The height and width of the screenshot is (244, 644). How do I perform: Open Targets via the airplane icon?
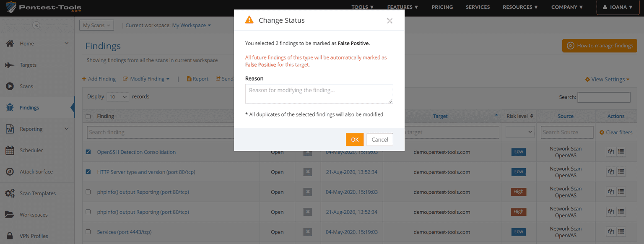[10, 65]
